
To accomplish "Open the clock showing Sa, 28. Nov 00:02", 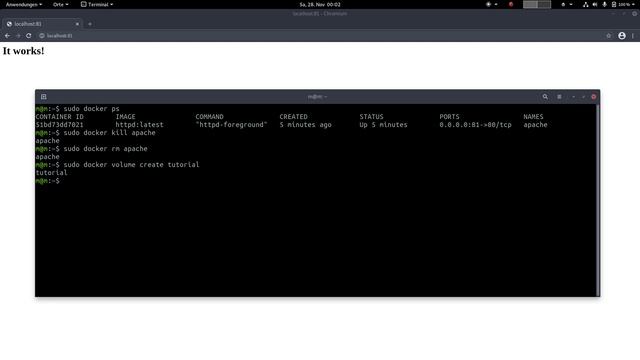I will click(x=320, y=4).
